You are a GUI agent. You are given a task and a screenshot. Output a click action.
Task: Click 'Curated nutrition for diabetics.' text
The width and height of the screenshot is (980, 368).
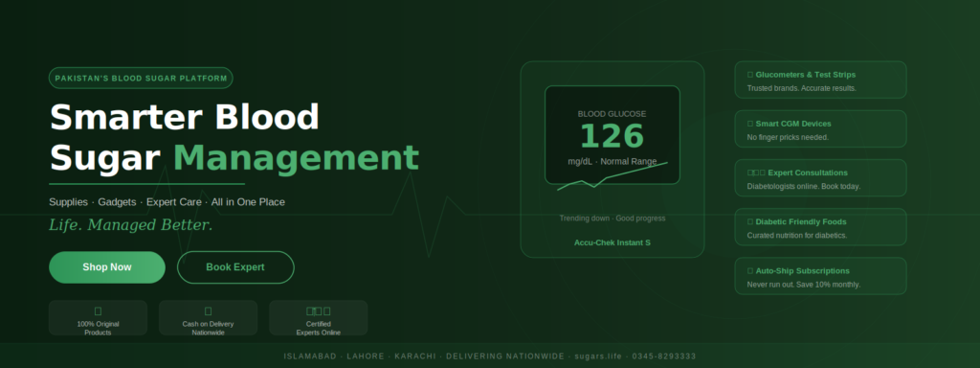[x=797, y=236]
